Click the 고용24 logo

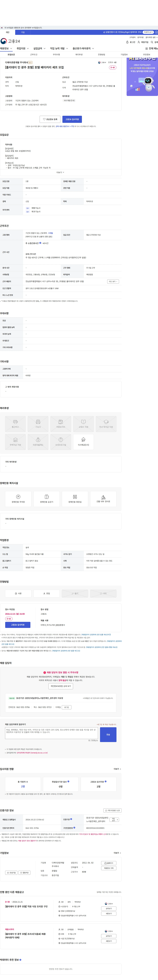click(10, 41)
